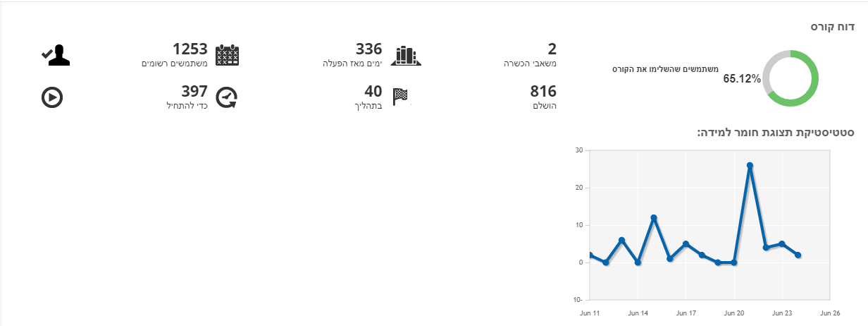
Task: Click the 65.12% completion percentage label
Action: [742, 79]
